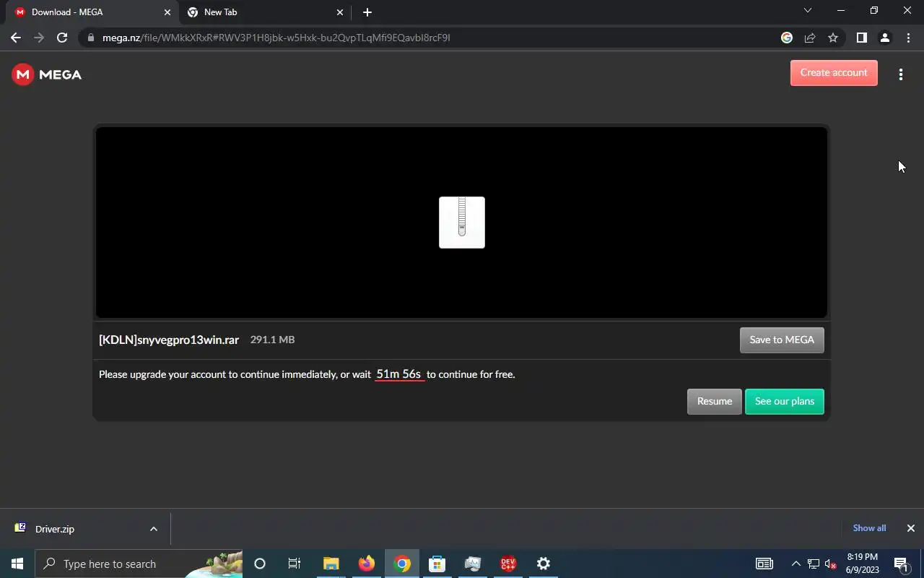Open the clock showing 8:19 PM
Image resolution: width=924 pixels, height=578 pixels.
click(863, 564)
